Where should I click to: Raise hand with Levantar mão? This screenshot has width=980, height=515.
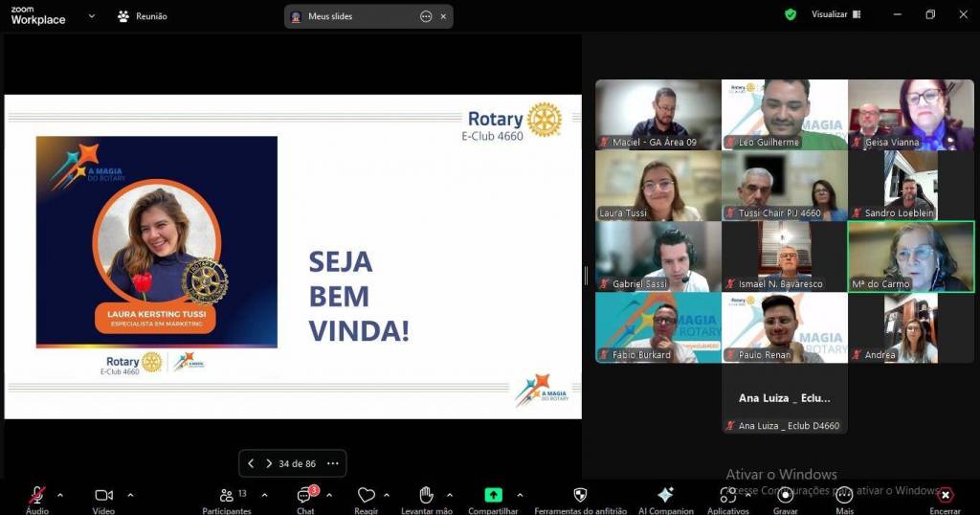point(426,496)
